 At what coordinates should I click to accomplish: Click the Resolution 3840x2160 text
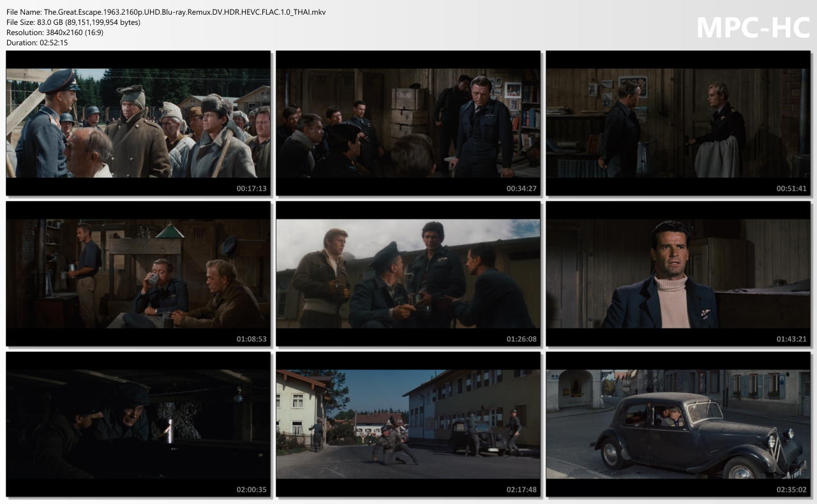coord(55,33)
